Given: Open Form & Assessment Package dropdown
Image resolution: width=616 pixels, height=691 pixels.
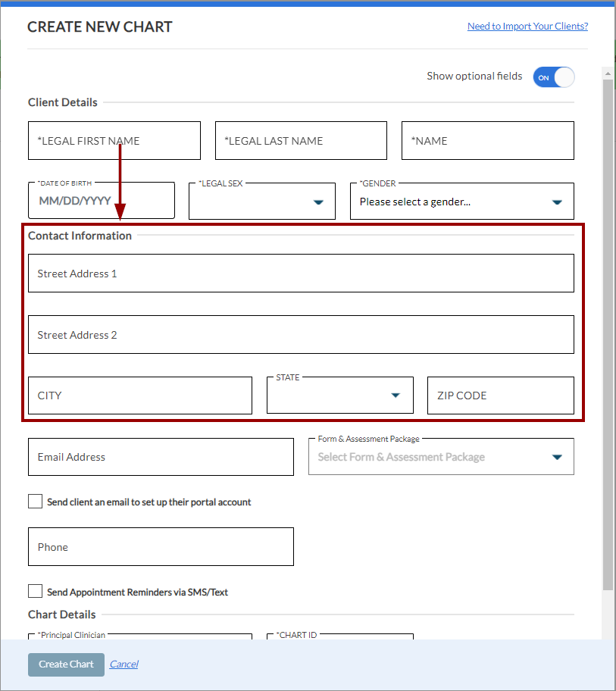Looking at the screenshot, I should click(440, 457).
